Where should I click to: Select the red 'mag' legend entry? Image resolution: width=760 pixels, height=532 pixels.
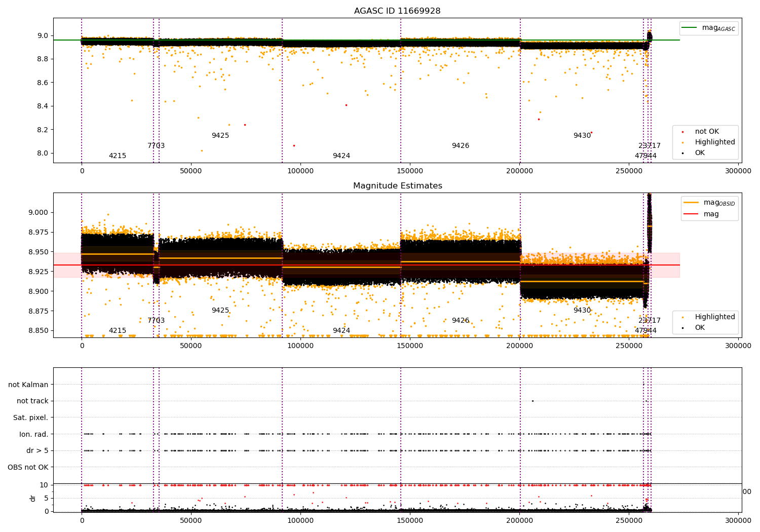coord(701,214)
